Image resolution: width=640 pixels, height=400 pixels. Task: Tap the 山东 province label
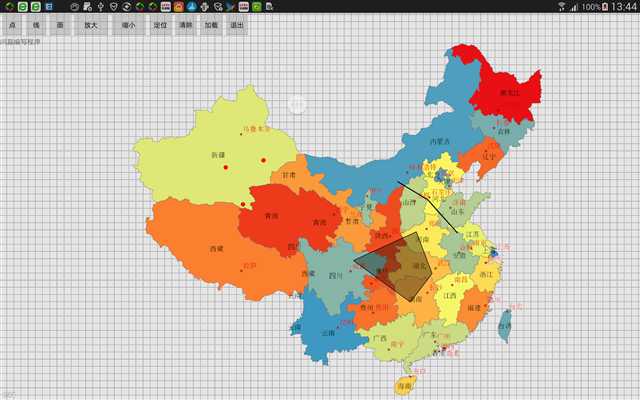click(x=458, y=212)
